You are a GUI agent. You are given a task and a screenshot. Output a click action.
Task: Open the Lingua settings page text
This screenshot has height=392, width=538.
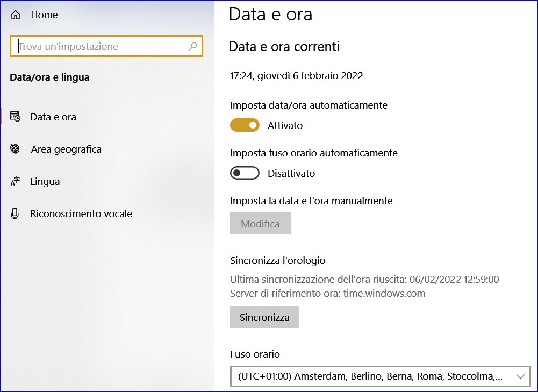pos(45,182)
